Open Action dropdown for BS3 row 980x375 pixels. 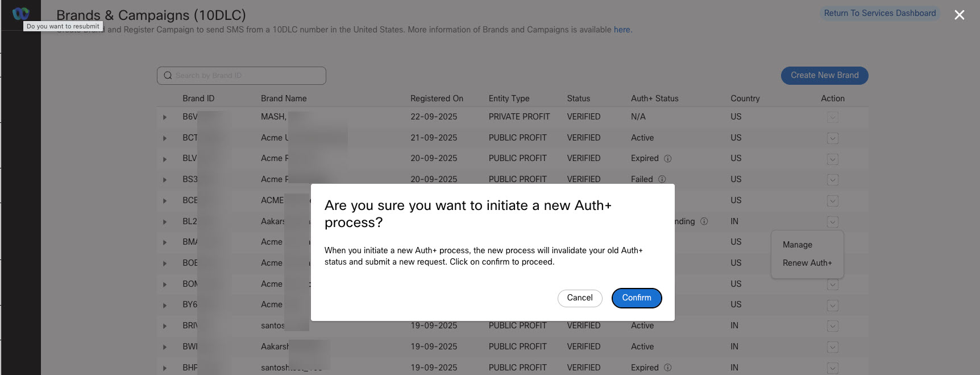tap(833, 180)
